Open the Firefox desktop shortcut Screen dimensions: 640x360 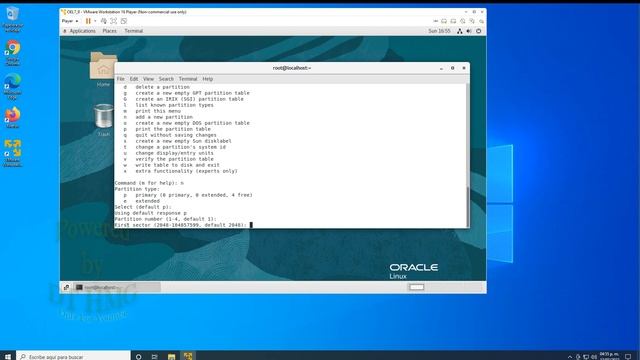[13, 118]
